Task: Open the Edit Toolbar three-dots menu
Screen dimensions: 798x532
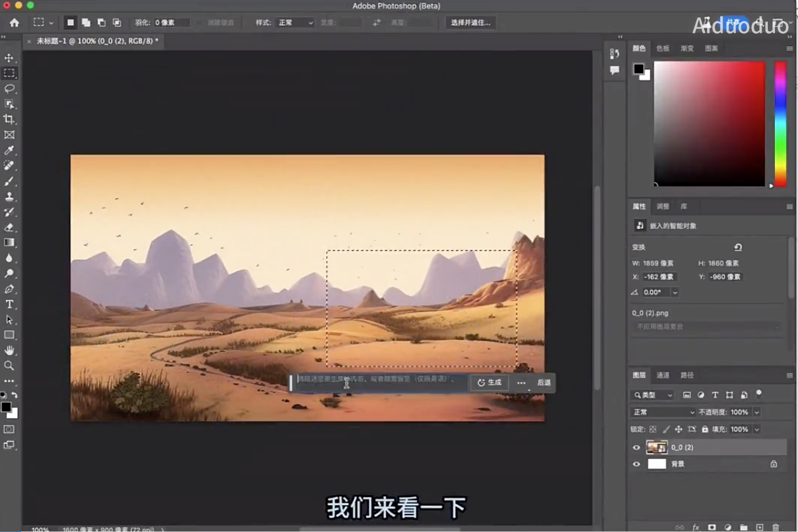Action: (x=9, y=381)
